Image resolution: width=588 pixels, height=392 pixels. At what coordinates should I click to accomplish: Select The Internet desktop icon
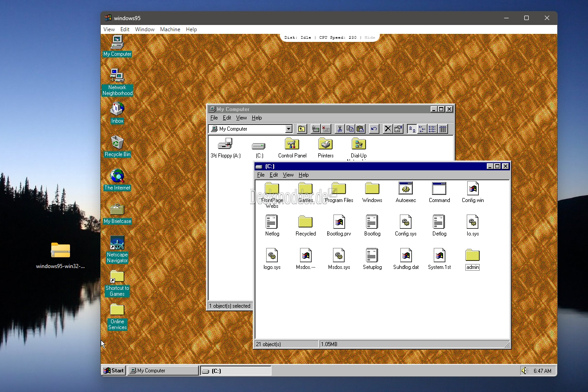[117, 180]
